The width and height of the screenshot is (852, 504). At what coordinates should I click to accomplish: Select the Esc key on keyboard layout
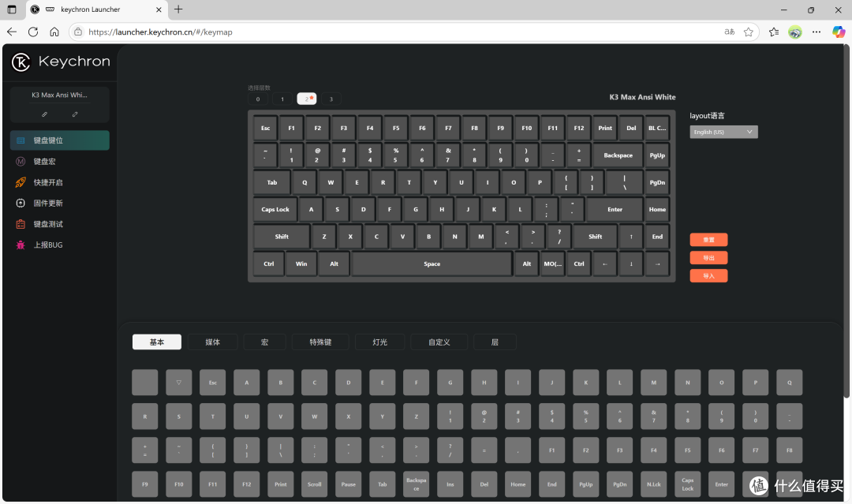(x=265, y=129)
